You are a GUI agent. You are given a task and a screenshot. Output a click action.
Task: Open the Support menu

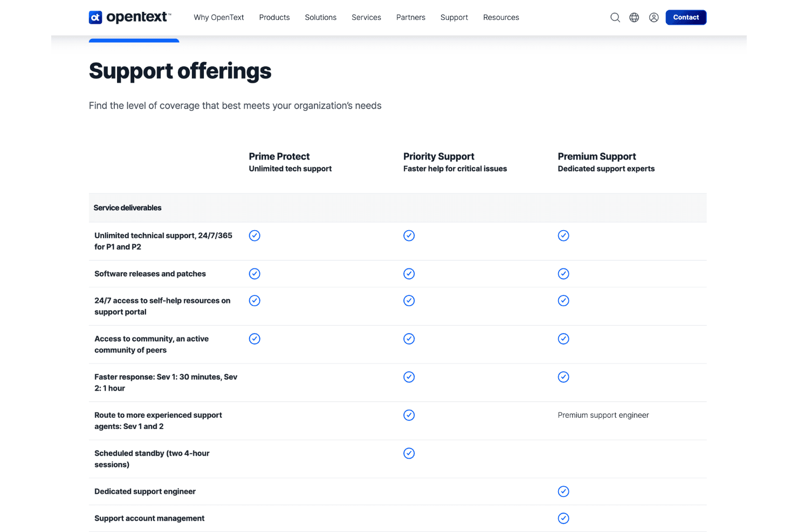[455, 17]
